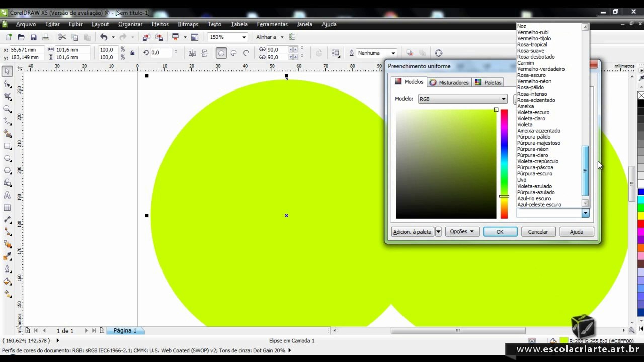Switch shape to Pie mode
The image size is (644, 362).
[234, 53]
